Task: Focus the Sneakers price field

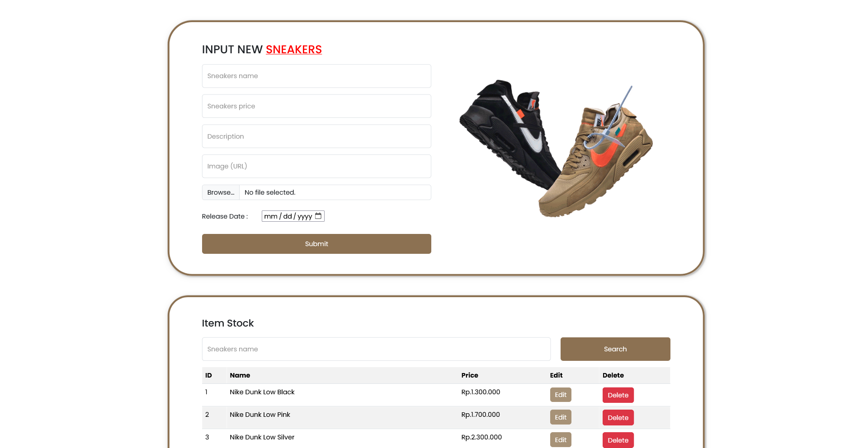Action: click(x=316, y=106)
